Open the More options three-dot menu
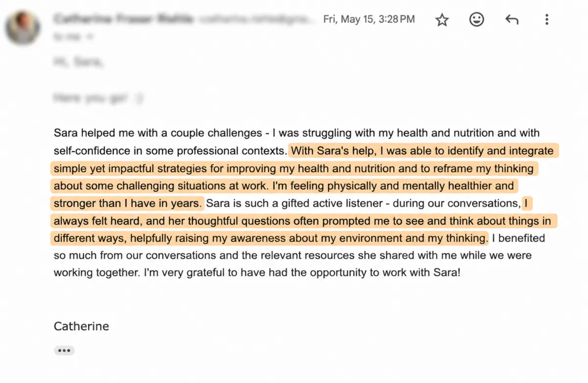The image size is (588, 383). click(547, 20)
